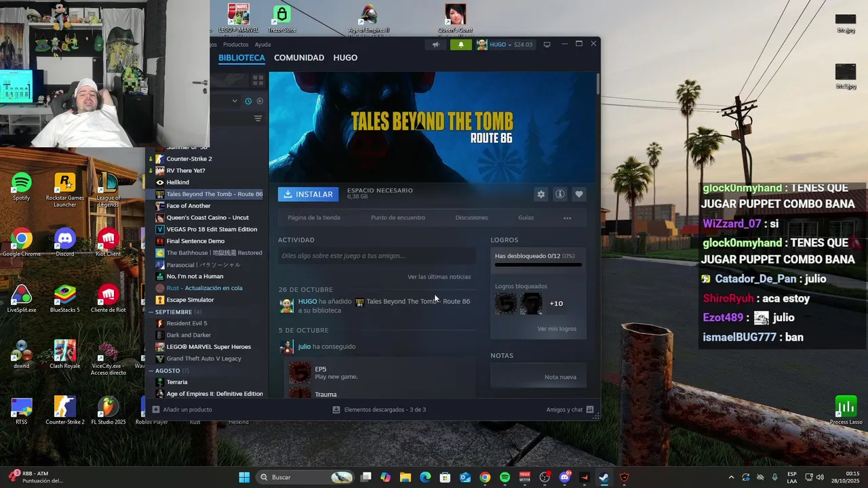Select Escape Simulator in library
The image size is (868, 488).
[x=190, y=300]
